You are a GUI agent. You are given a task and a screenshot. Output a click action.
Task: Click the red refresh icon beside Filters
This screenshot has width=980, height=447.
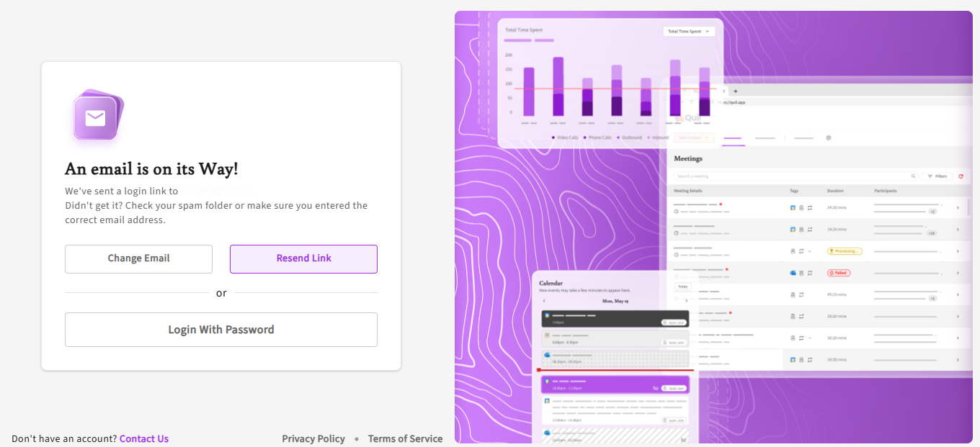point(961,176)
